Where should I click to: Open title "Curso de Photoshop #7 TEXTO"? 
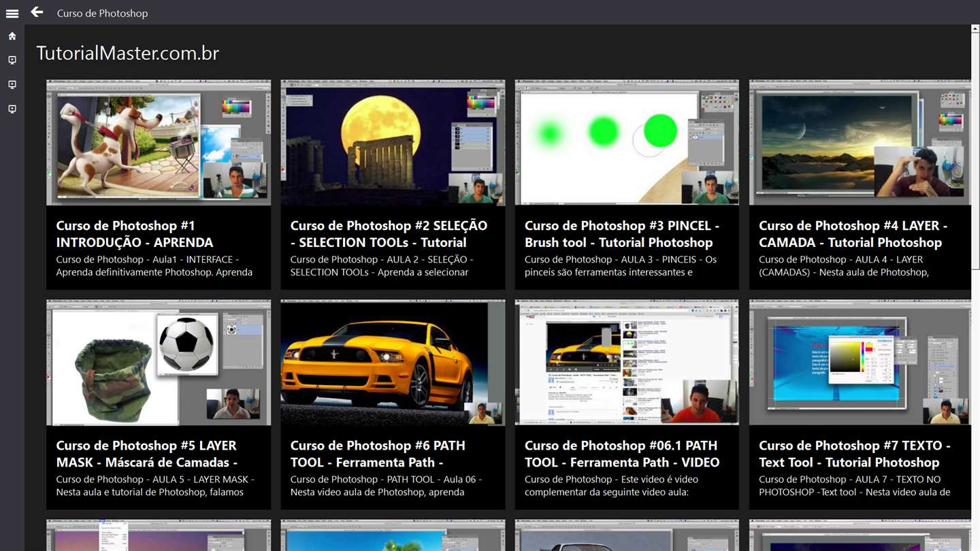coord(855,454)
